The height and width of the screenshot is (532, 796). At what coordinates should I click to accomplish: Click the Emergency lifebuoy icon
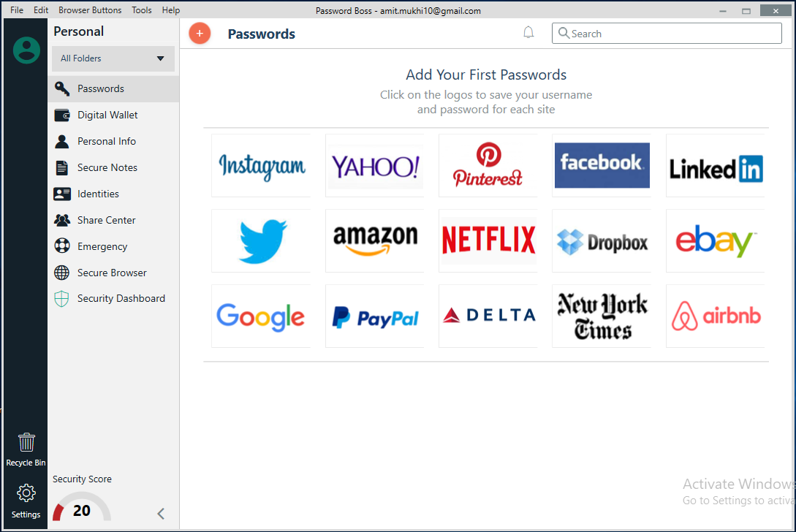pos(62,246)
